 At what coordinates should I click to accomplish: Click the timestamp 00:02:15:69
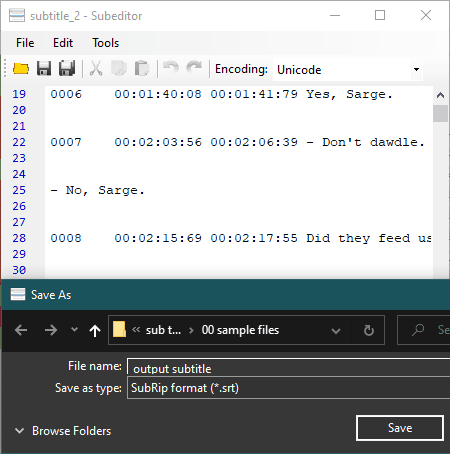(x=158, y=238)
